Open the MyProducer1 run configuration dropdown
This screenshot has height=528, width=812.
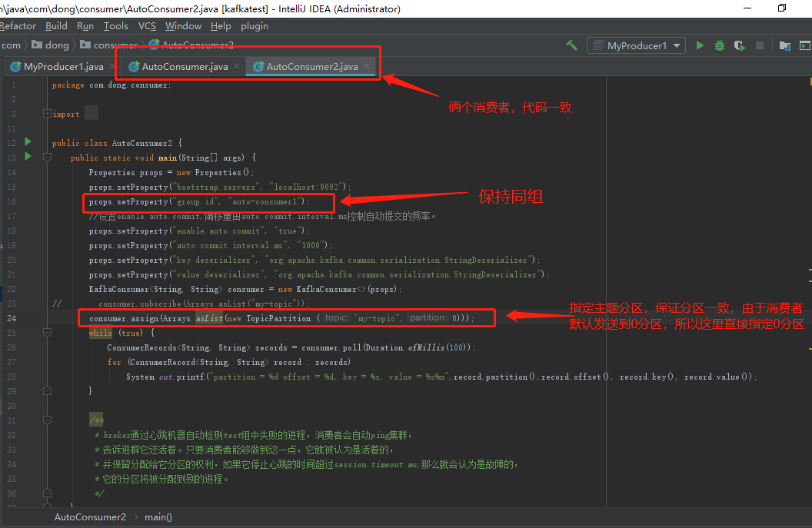point(637,45)
